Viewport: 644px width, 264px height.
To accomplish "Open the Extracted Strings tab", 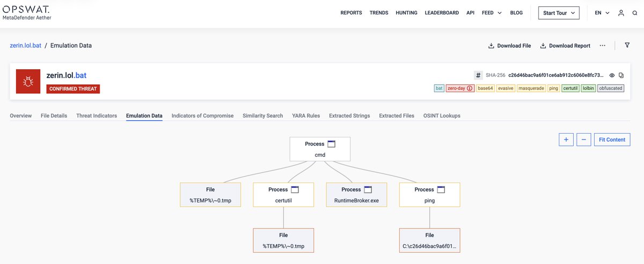I will click(349, 115).
